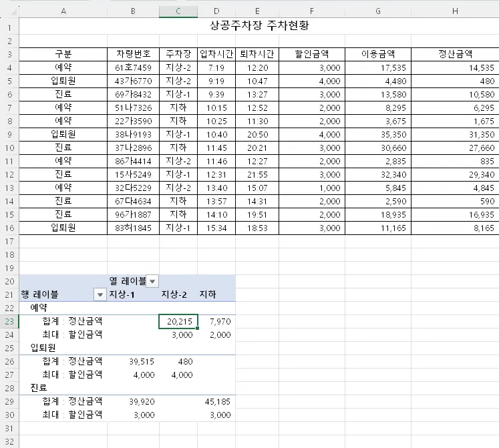Click the 구분 header cell
499x448 pixels.
point(63,54)
